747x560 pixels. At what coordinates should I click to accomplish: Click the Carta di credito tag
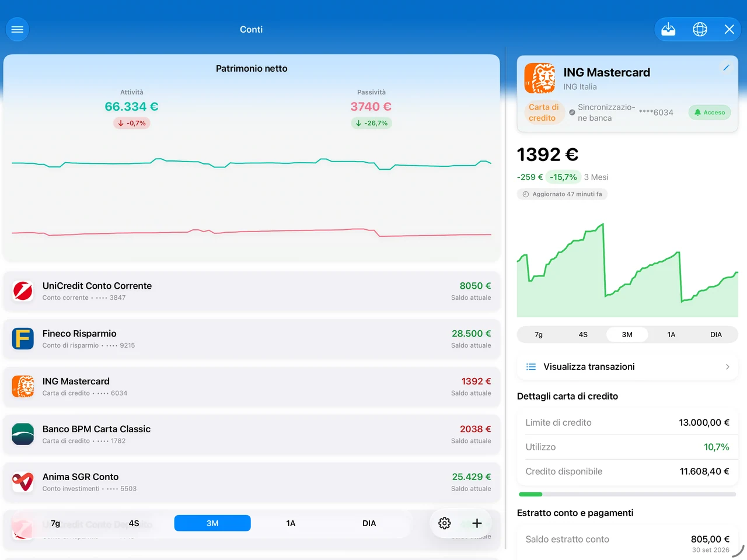(x=543, y=113)
